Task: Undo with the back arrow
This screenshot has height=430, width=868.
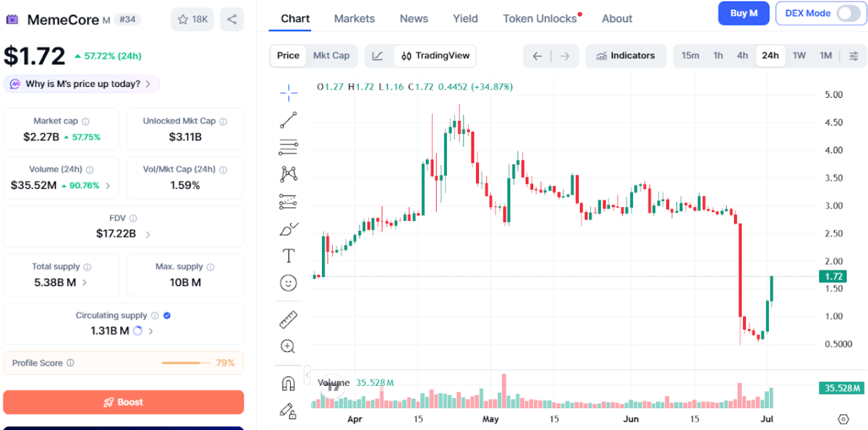Action: (537, 56)
